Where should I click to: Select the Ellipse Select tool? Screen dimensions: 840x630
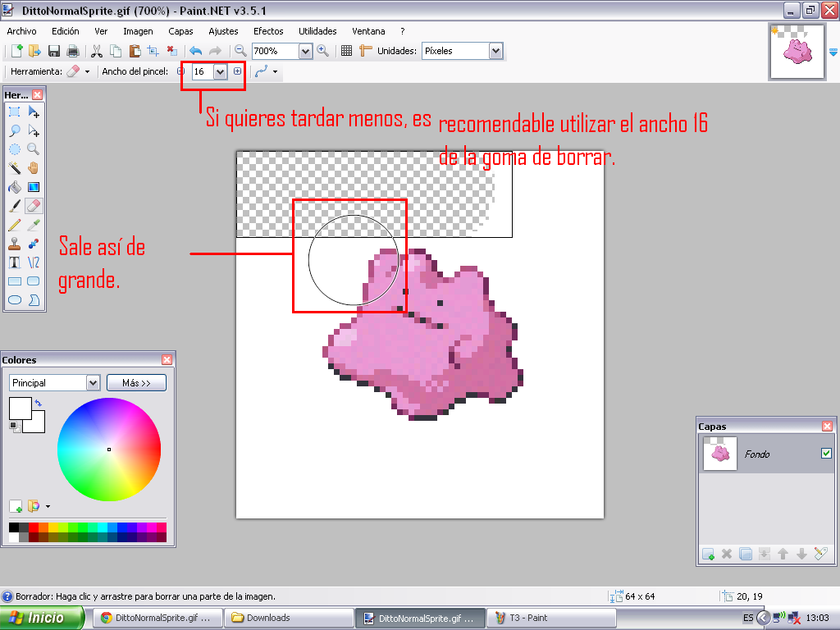tap(15, 149)
